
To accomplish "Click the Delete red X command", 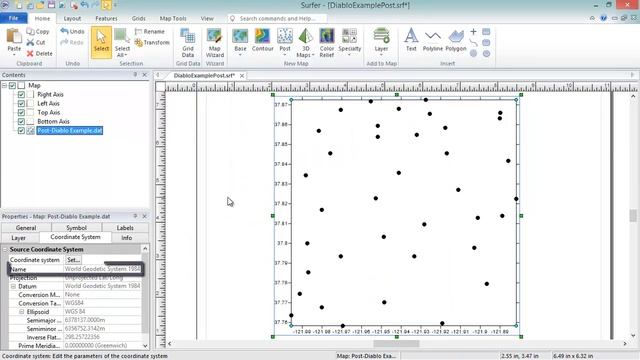I will click(40, 53).
